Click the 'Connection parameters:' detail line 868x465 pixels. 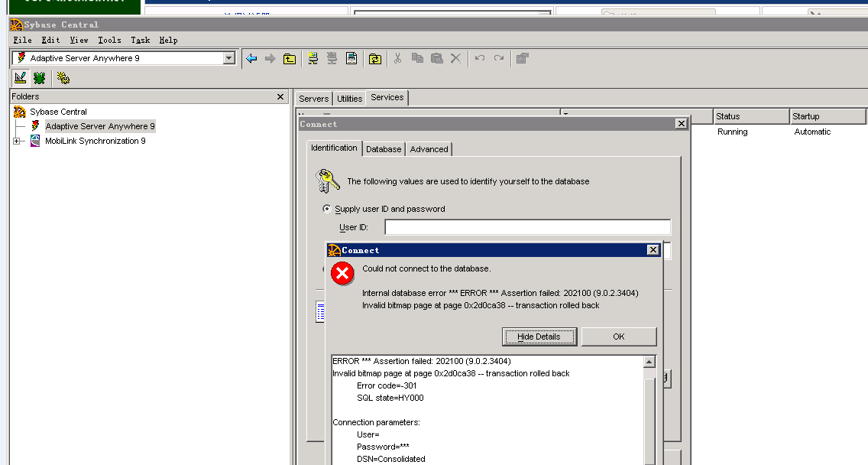point(377,422)
